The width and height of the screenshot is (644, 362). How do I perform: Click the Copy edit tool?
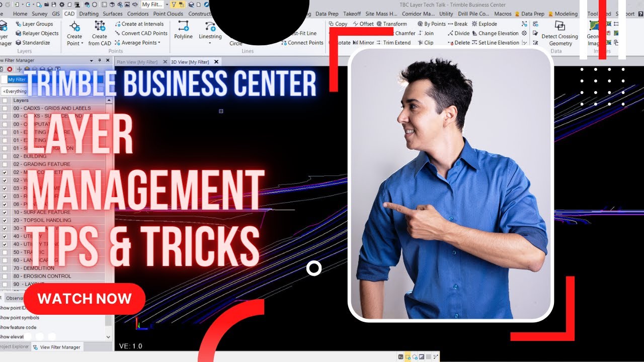point(338,24)
